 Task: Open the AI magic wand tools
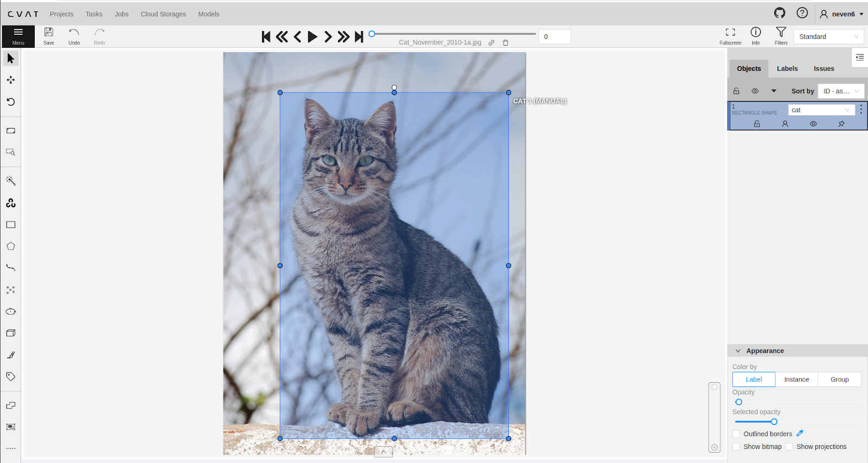11,181
